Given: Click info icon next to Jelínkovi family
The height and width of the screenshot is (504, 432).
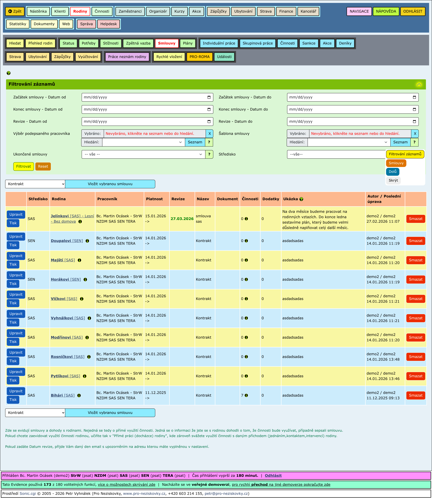Looking at the screenshot, I should click(x=80, y=222).
